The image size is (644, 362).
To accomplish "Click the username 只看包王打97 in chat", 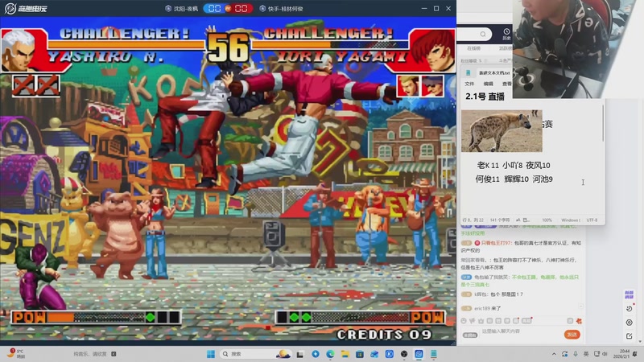I will [496, 243].
